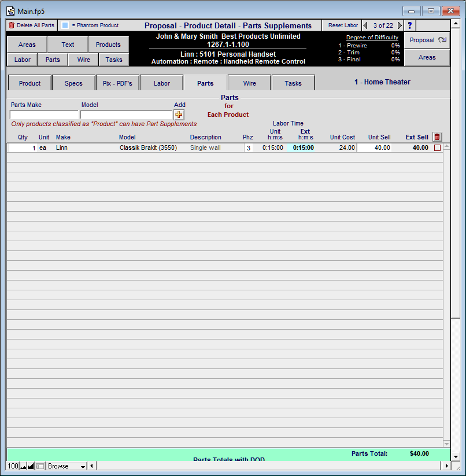Click parts list scroll down arrow
Viewport: 466px width, 476px height.
446,444
